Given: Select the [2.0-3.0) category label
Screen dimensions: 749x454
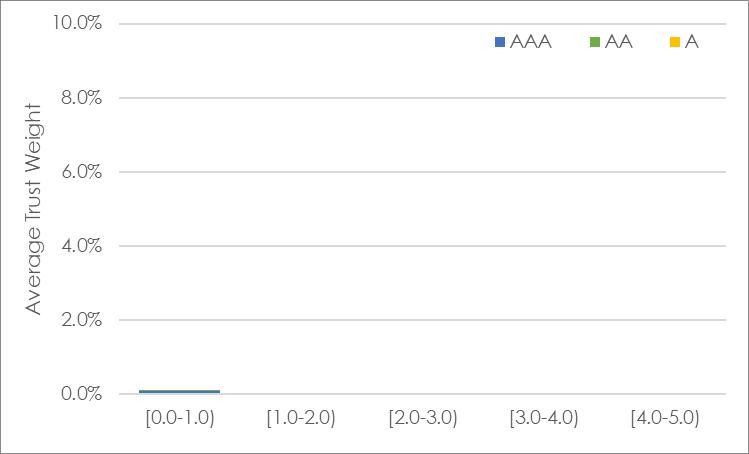Looking at the screenshot, I should 423,418.
